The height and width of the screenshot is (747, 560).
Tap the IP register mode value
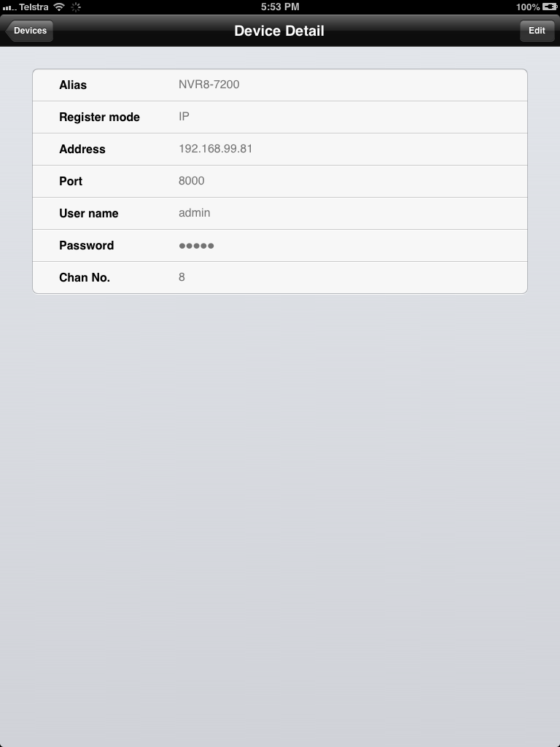pyautogui.click(x=184, y=116)
